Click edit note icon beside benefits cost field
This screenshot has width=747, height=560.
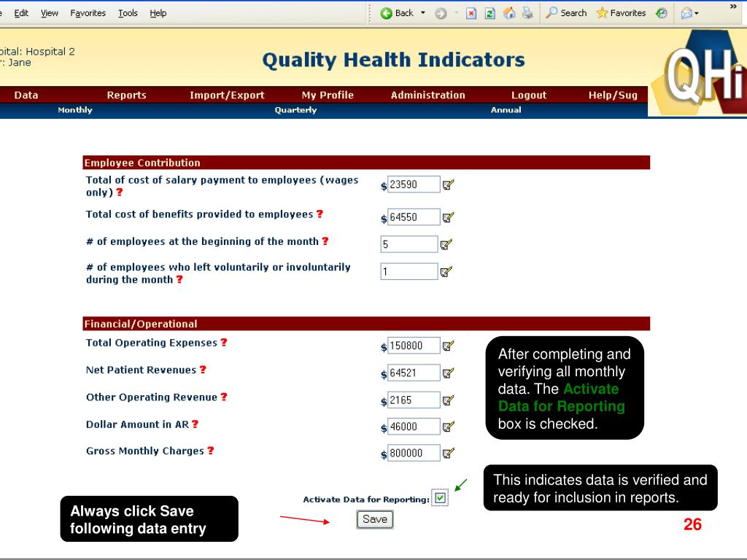coord(448,217)
